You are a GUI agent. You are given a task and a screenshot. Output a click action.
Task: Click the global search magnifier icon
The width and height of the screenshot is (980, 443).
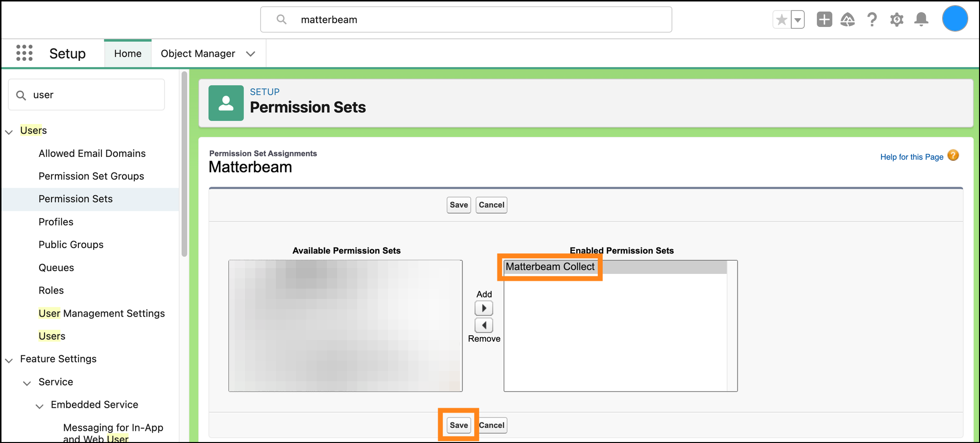point(281,20)
